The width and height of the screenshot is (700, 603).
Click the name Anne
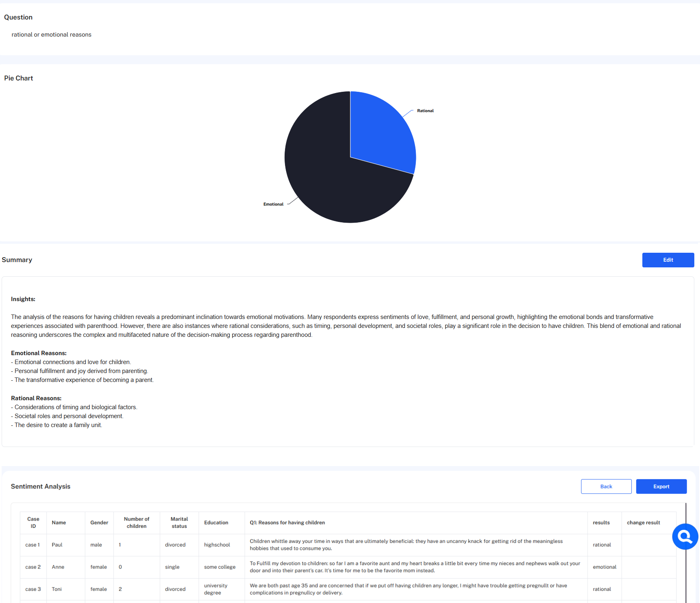pos(58,567)
